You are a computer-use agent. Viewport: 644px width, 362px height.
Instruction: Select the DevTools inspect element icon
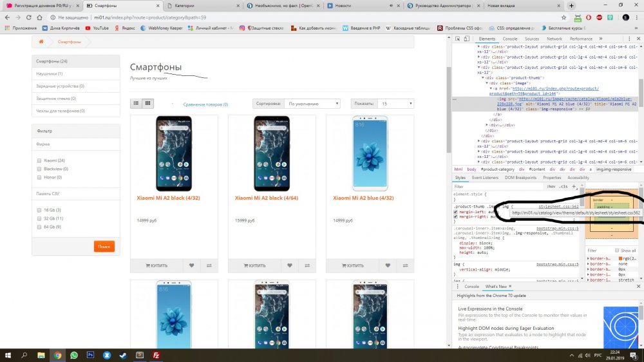click(457, 39)
